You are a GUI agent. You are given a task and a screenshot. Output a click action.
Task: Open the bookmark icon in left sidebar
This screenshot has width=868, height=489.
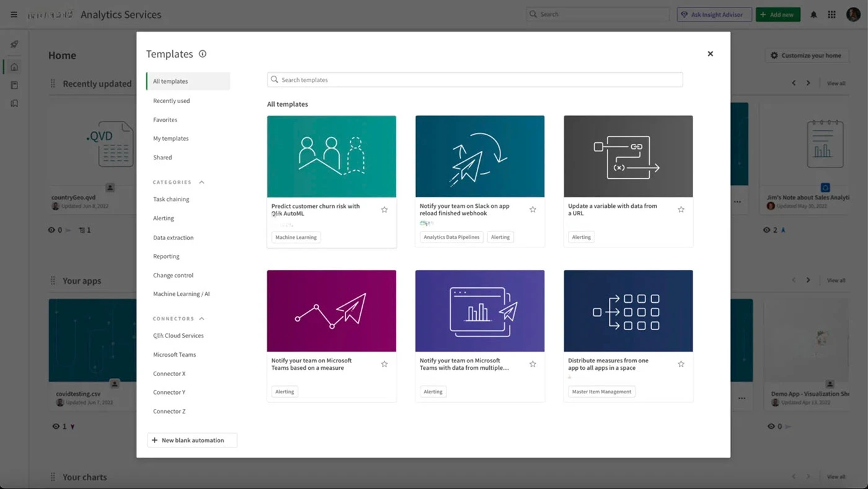click(14, 104)
